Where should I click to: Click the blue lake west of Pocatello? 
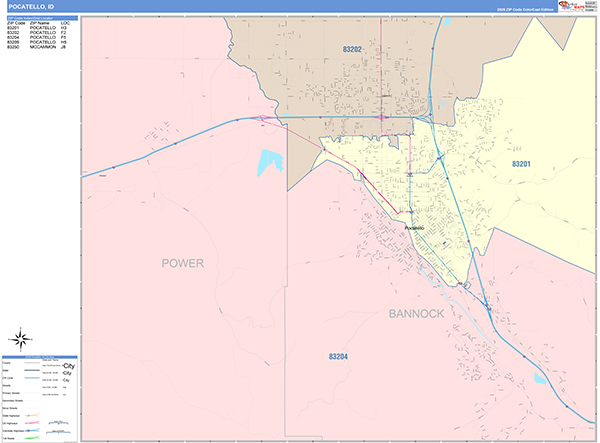269,162
